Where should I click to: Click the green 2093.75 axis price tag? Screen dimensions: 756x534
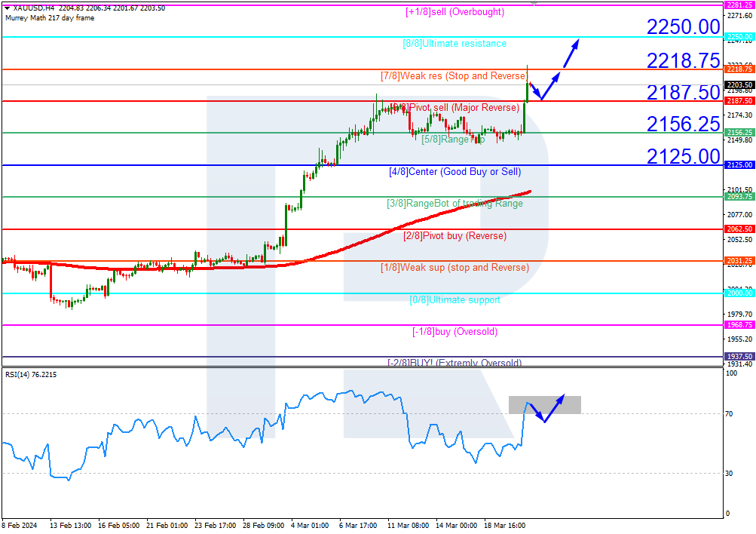pos(739,197)
